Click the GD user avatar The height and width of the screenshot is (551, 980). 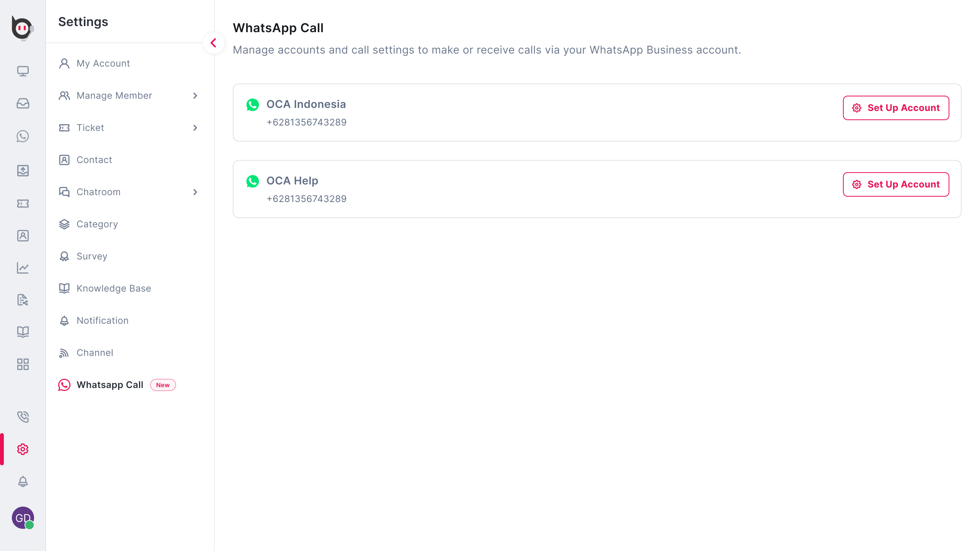point(23,518)
